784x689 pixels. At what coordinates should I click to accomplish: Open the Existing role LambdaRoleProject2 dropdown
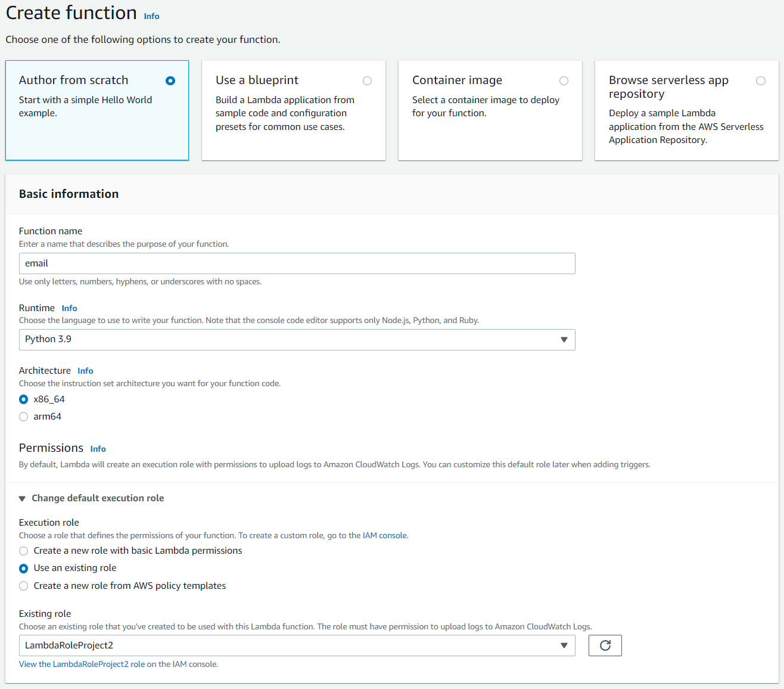(297, 645)
